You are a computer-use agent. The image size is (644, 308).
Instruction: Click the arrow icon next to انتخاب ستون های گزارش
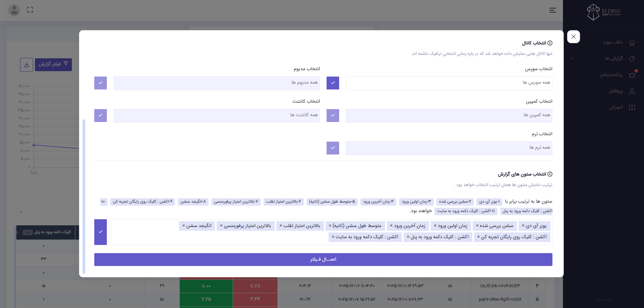tap(550, 174)
